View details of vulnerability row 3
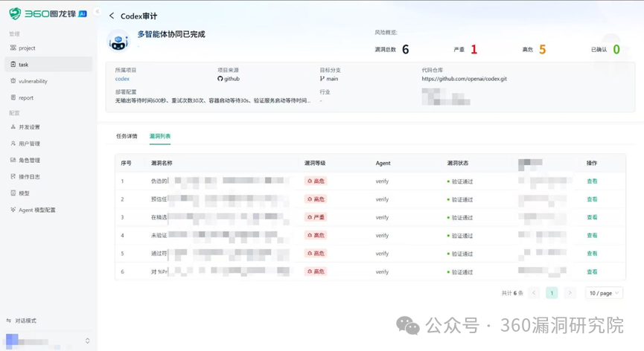This screenshot has width=644, height=351. [x=592, y=217]
